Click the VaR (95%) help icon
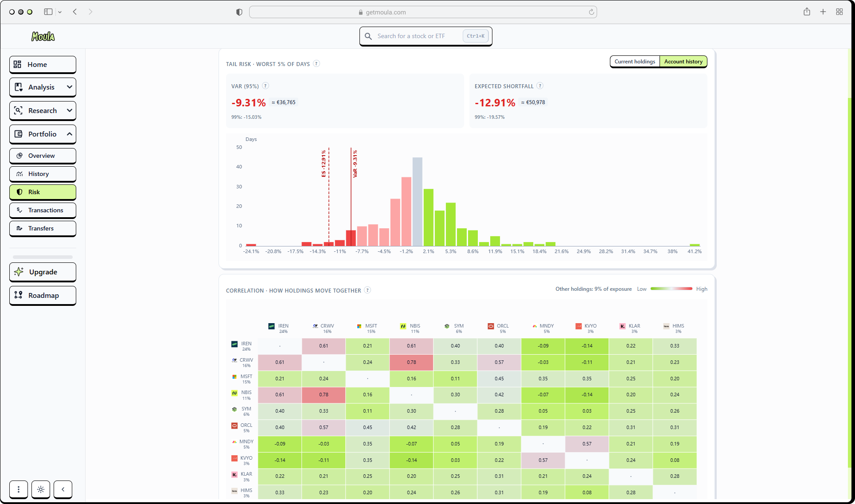Viewport: 855px width, 504px height. 265,86
